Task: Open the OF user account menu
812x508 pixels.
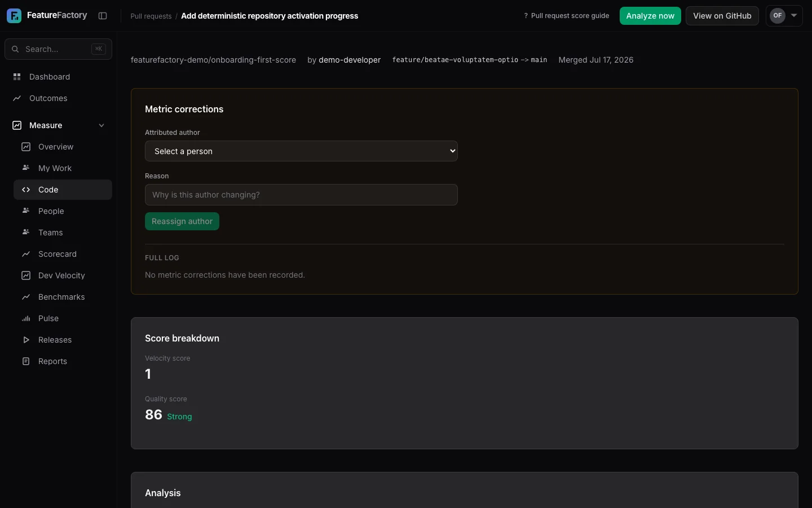Action: (x=784, y=16)
